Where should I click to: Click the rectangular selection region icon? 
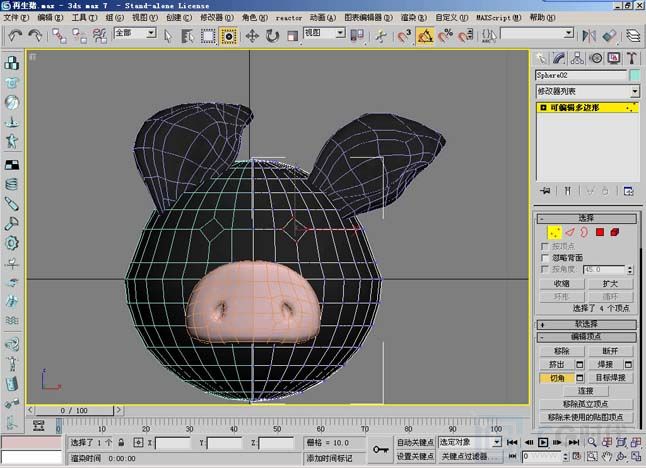click(x=208, y=36)
